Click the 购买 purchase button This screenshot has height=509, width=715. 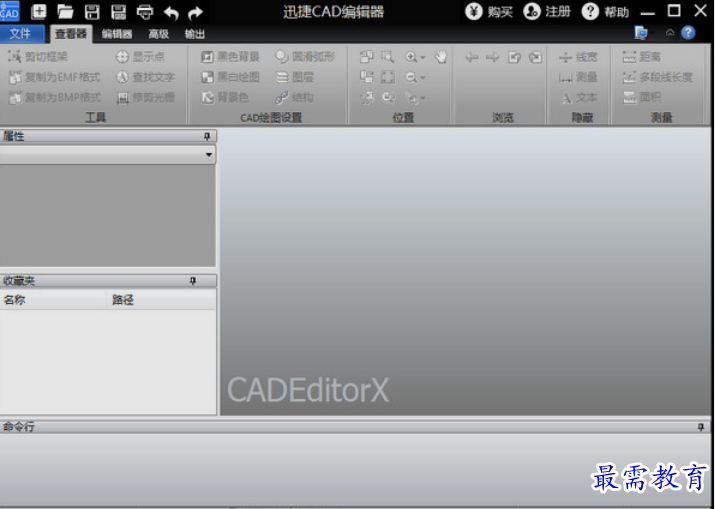tap(489, 11)
